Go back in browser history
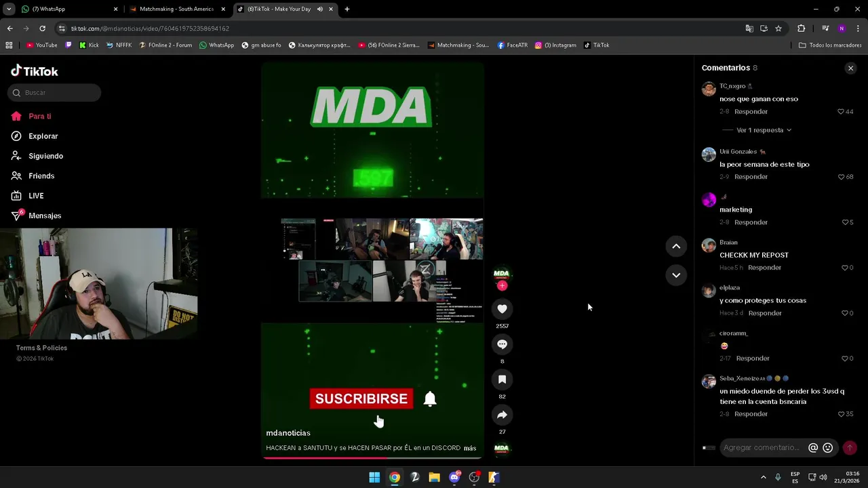 (x=9, y=28)
